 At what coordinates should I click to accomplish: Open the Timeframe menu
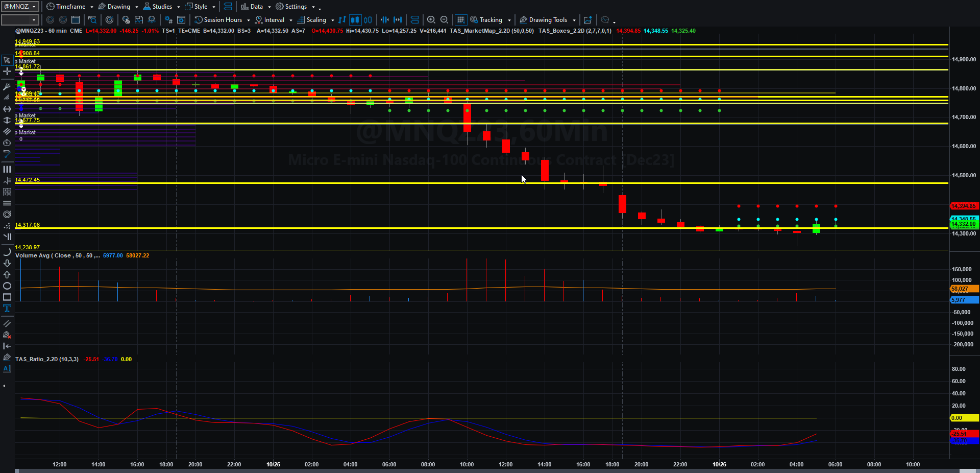[70, 7]
